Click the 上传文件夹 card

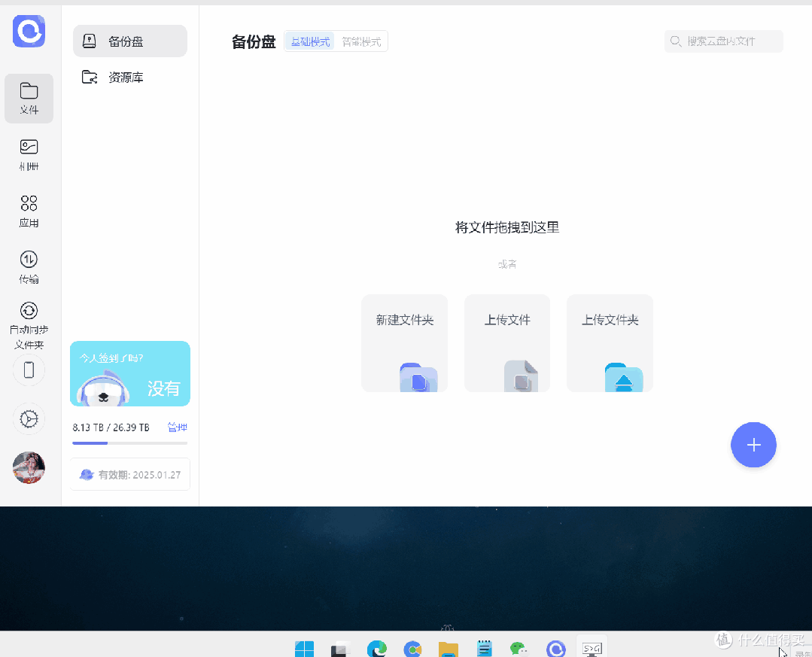(x=610, y=343)
